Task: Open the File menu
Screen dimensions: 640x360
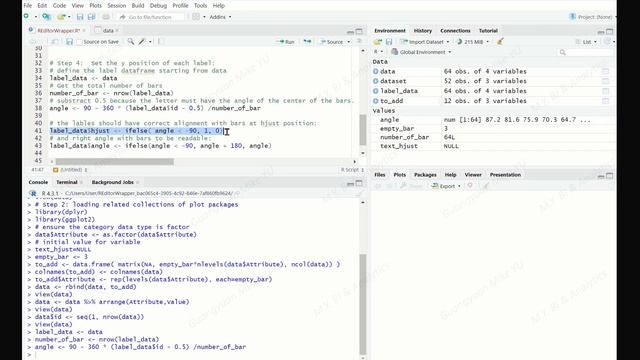Action: (28, 5)
